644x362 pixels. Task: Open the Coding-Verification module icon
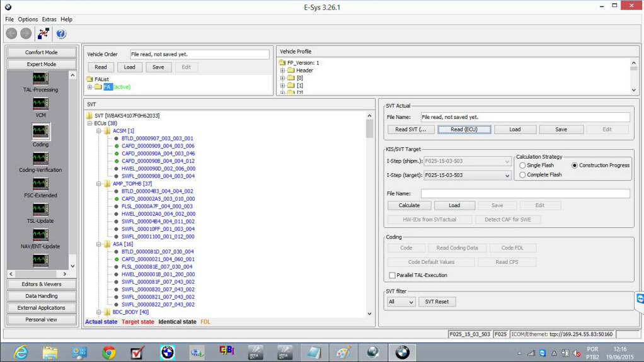tap(41, 159)
